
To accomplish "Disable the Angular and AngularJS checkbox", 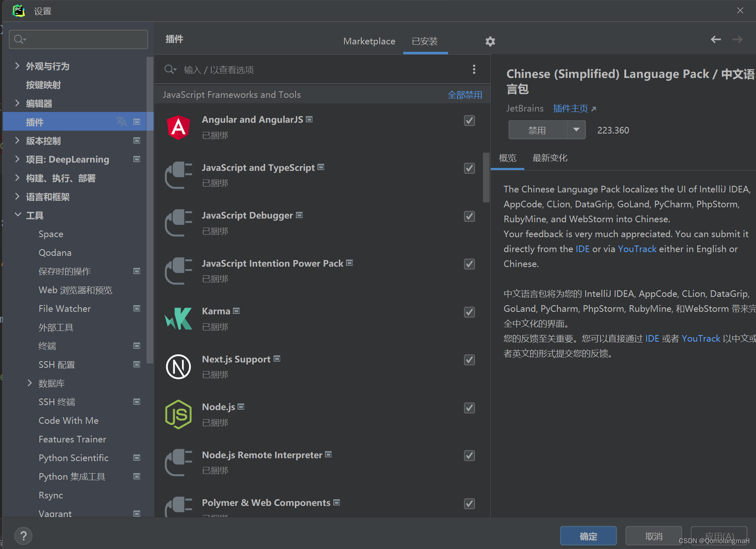I will 469,120.
